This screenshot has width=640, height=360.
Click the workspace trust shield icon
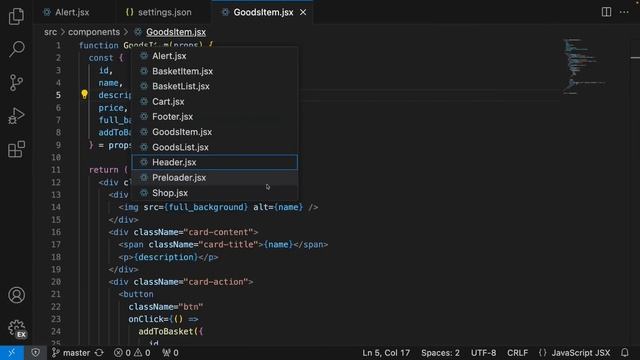pyautogui.click(x=36, y=353)
